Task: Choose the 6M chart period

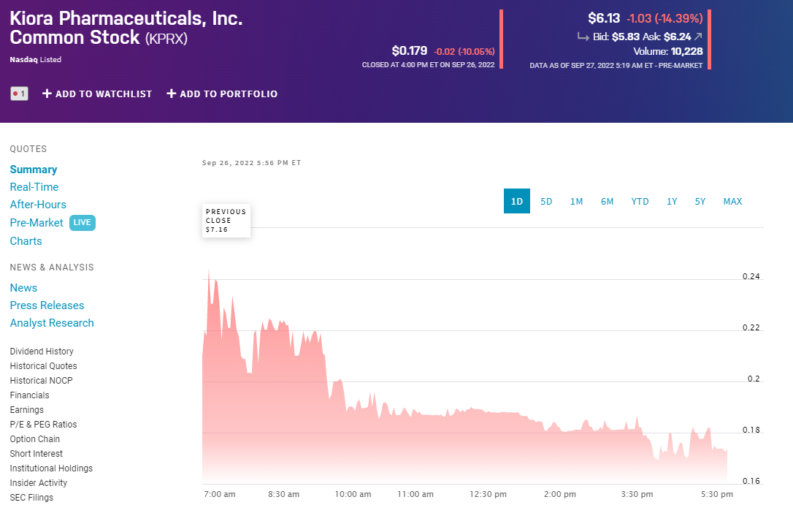Action: 607,201
